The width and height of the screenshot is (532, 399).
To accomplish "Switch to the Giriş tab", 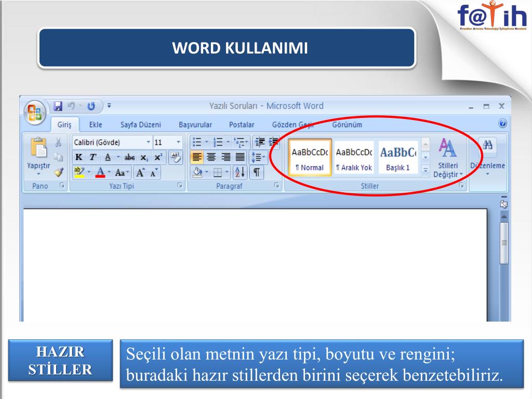I will click(64, 125).
